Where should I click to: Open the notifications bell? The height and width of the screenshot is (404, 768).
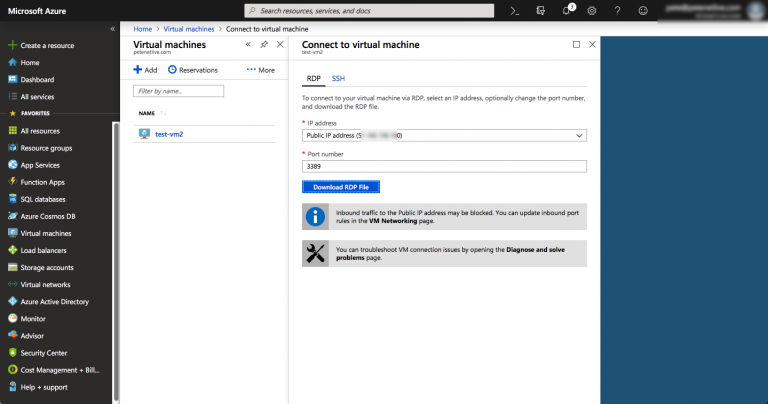click(567, 11)
